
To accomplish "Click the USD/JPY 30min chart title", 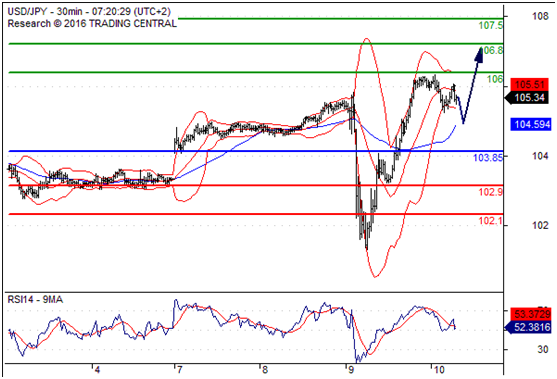I will (x=89, y=11).
